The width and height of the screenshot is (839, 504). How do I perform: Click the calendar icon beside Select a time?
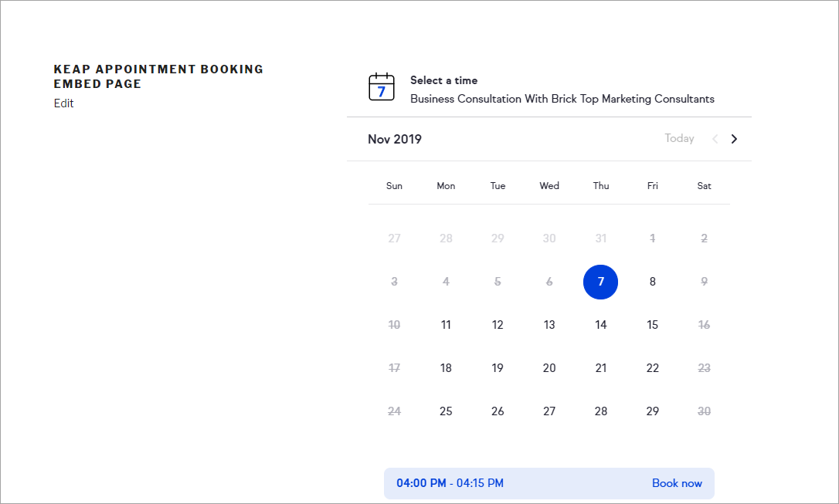[382, 87]
